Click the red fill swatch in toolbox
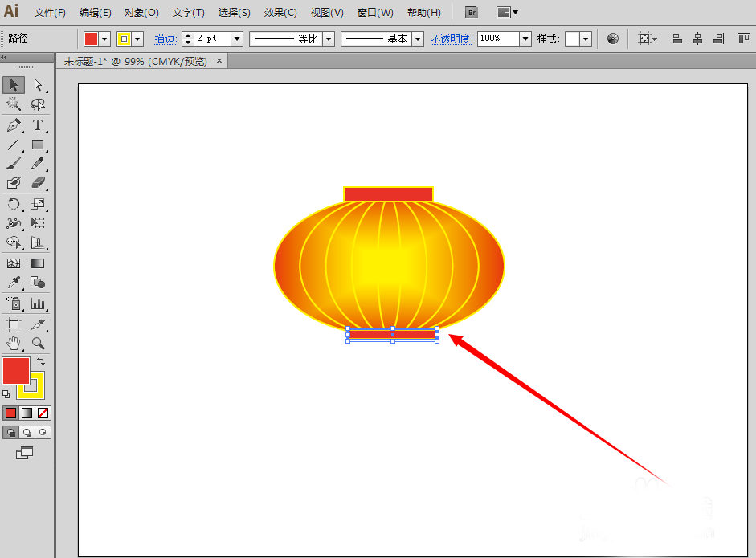Screen dimensions: 756x558 click(x=16, y=371)
